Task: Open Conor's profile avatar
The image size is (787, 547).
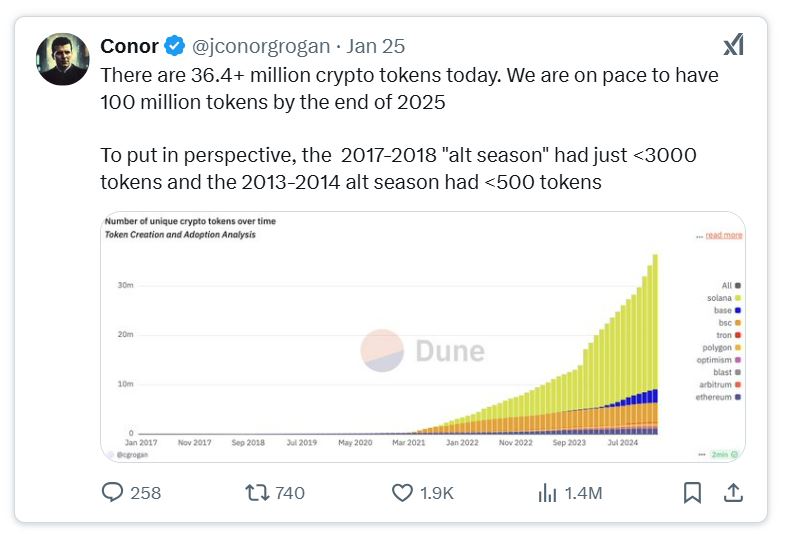Action: [x=64, y=59]
